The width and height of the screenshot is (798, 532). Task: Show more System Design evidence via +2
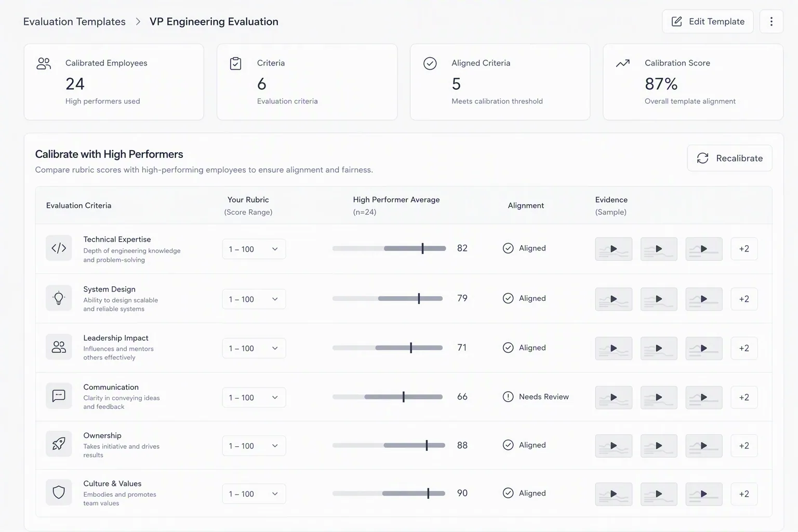point(744,299)
